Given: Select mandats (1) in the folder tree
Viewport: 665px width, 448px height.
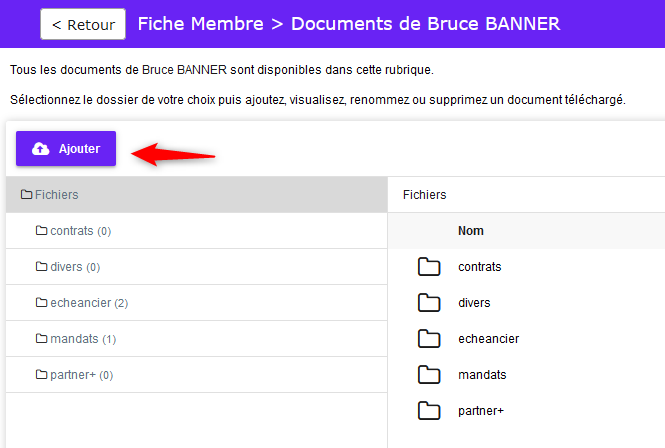Looking at the screenshot, I should [197, 339].
